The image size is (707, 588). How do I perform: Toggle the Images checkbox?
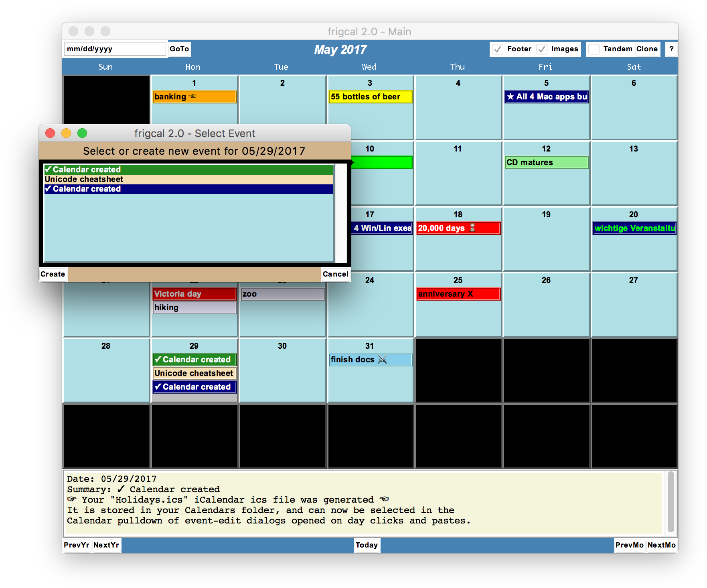[542, 49]
